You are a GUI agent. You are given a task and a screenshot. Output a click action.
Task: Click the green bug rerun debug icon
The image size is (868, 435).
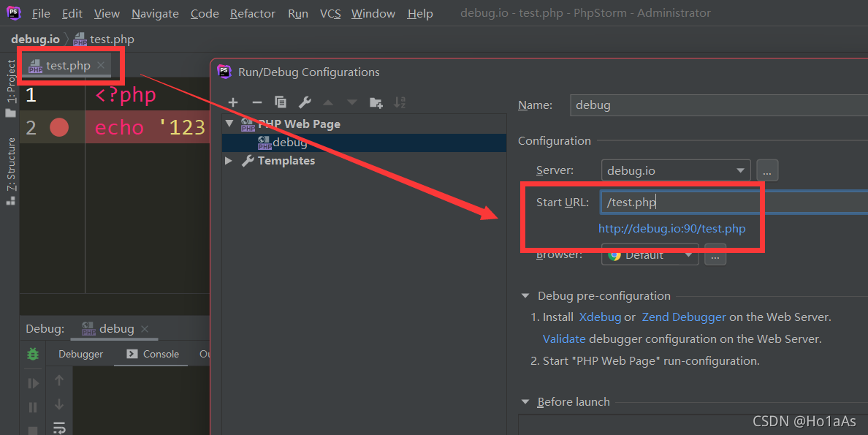[x=33, y=354]
